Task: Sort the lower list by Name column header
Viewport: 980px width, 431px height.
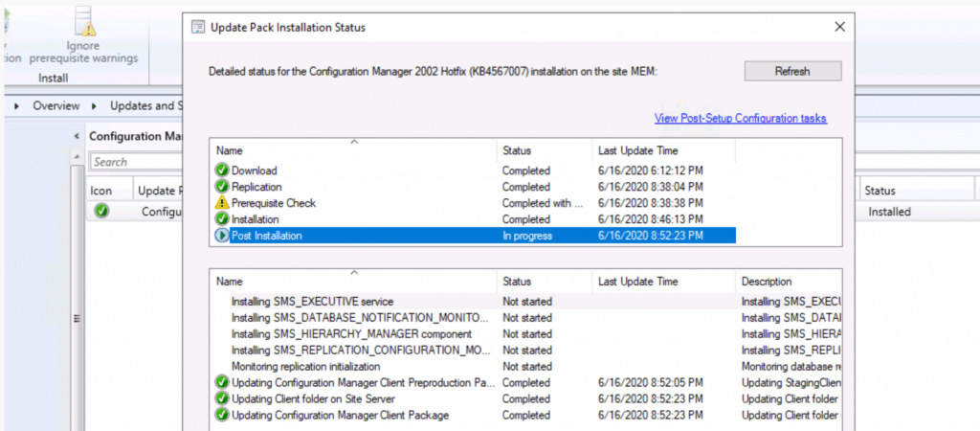Action: 354,282
